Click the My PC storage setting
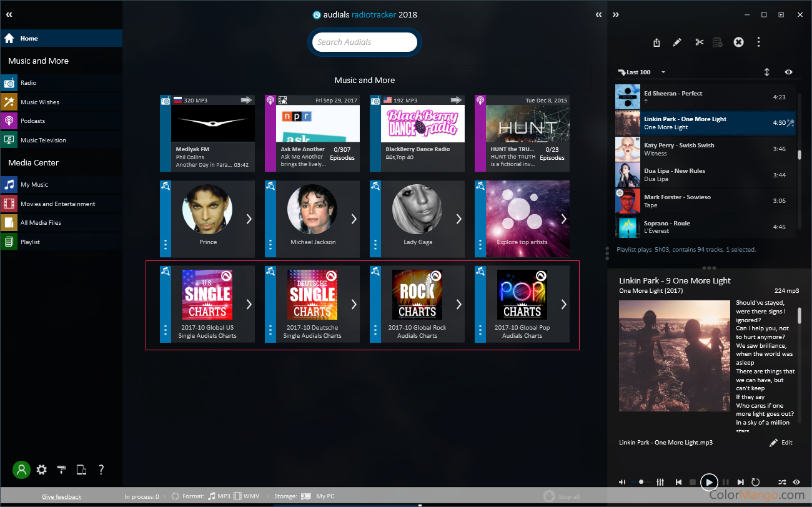The width and height of the screenshot is (812, 507). point(318,496)
